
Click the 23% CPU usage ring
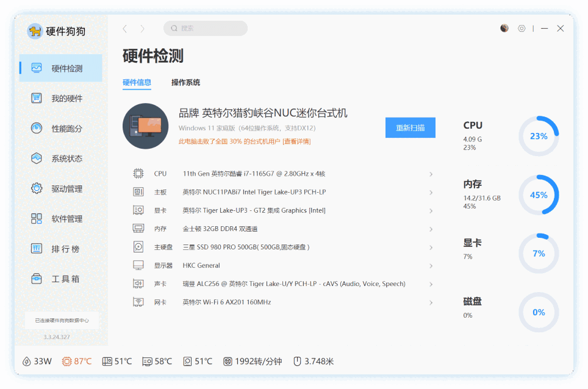tap(539, 136)
